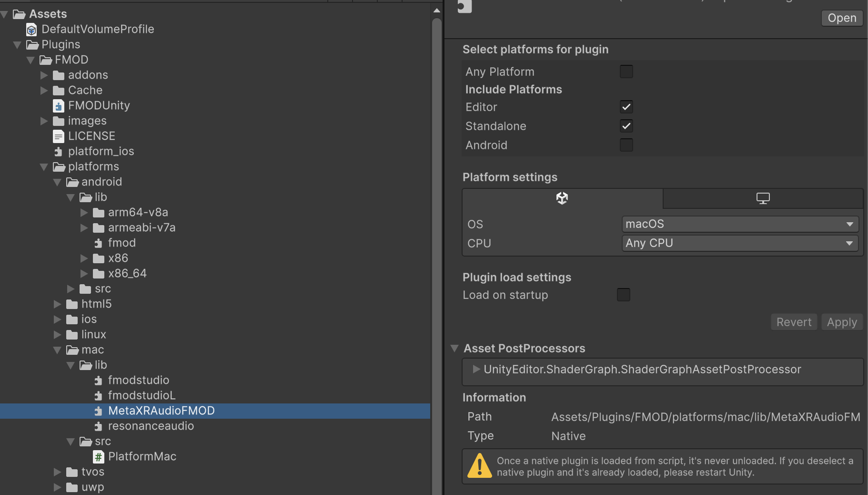Click the html5 folder icon
Image resolution: width=868 pixels, height=495 pixels.
point(72,304)
